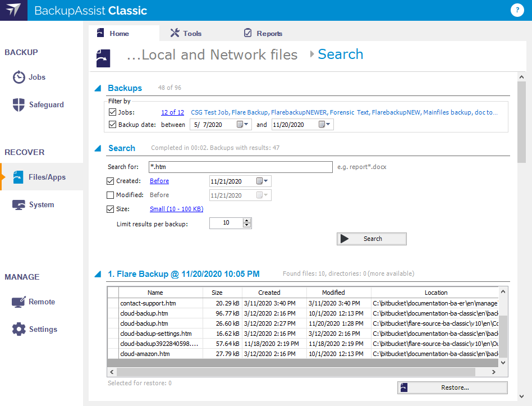Open System under Recover
Screen dimensions: 532x406
coord(33,205)
